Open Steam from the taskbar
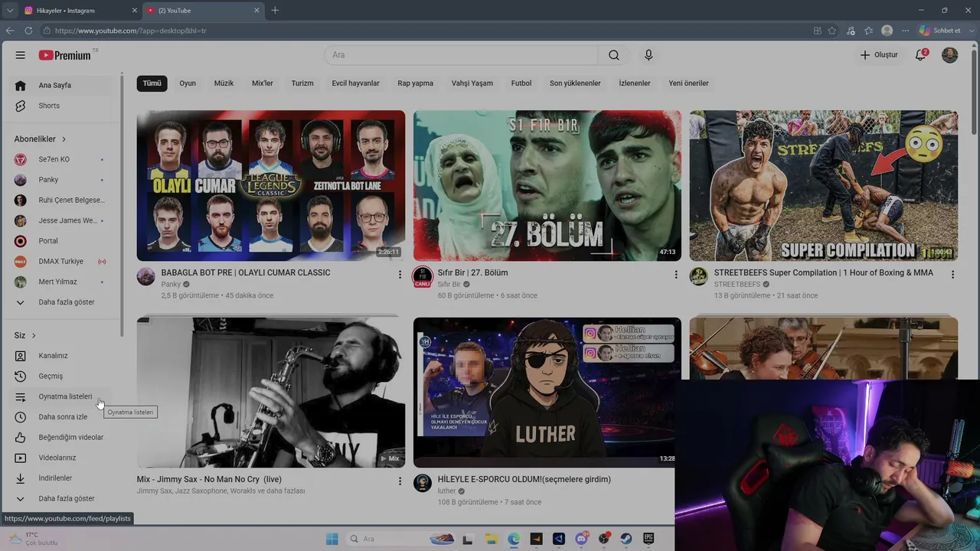980x551 pixels. click(x=626, y=539)
